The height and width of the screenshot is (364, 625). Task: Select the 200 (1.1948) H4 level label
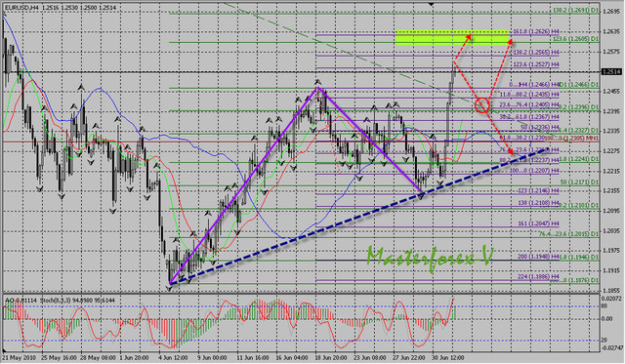(538, 257)
